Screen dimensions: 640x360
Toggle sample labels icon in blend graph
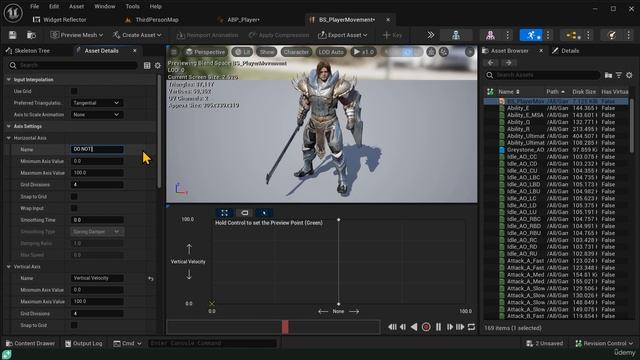(244, 213)
